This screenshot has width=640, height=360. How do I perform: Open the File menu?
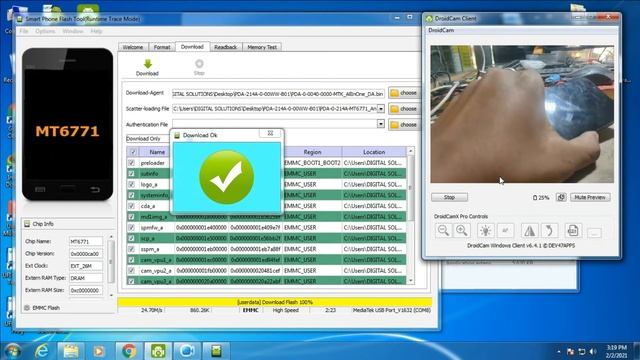coord(24,31)
